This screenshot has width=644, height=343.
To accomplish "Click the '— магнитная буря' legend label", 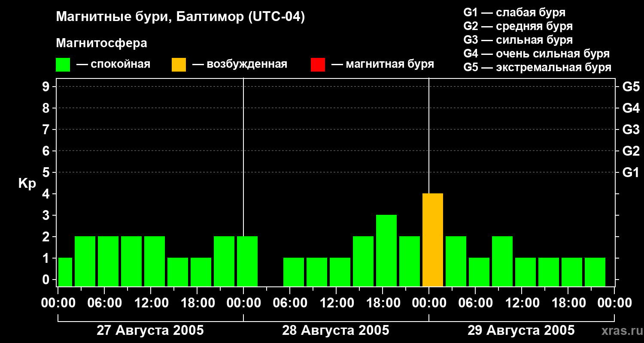I will pos(383,64).
